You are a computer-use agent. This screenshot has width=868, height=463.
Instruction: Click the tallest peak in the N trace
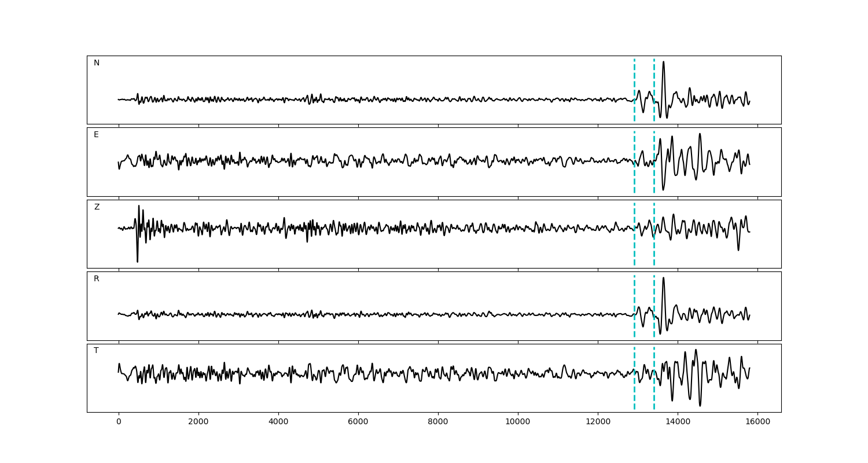point(663,63)
